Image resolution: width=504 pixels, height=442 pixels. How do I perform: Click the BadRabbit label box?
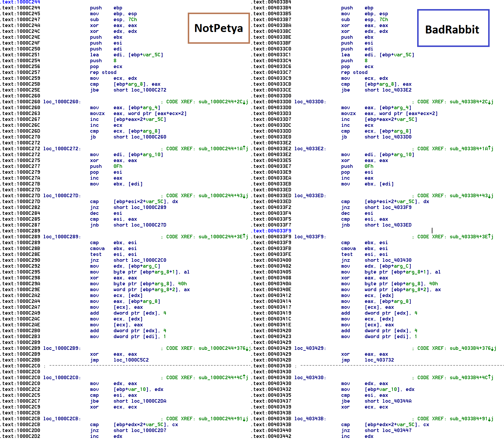tap(453, 28)
